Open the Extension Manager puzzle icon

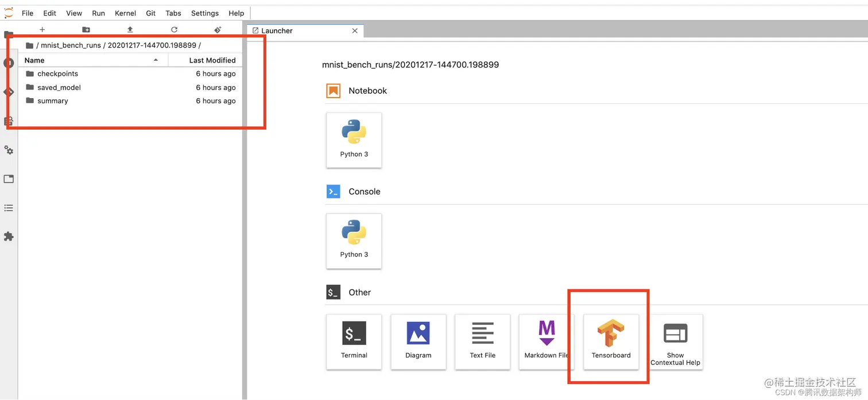pyautogui.click(x=9, y=236)
